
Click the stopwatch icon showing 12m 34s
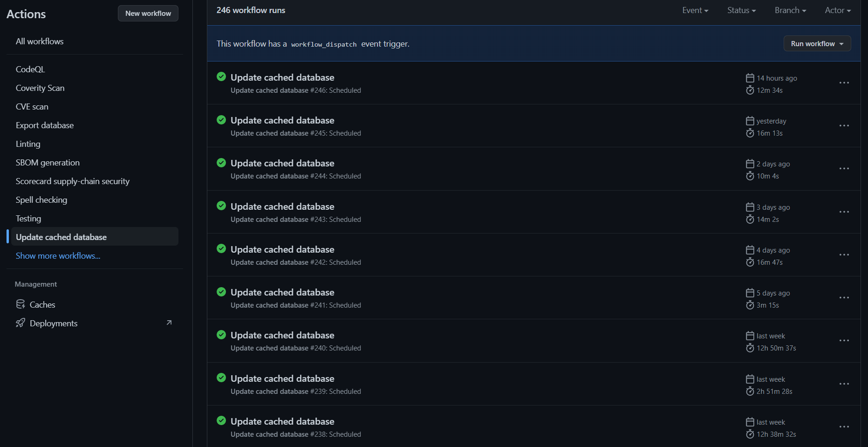tap(750, 90)
